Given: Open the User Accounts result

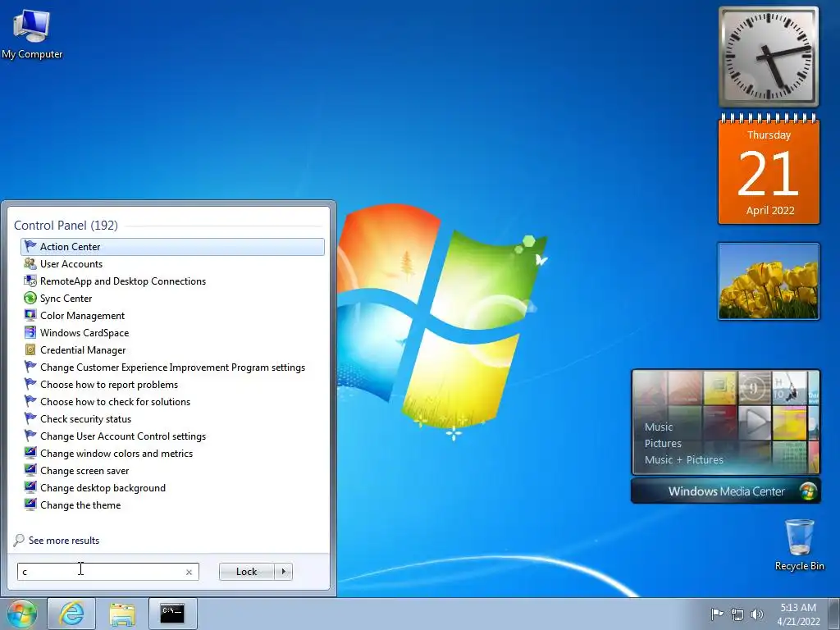Looking at the screenshot, I should pos(172,263).
